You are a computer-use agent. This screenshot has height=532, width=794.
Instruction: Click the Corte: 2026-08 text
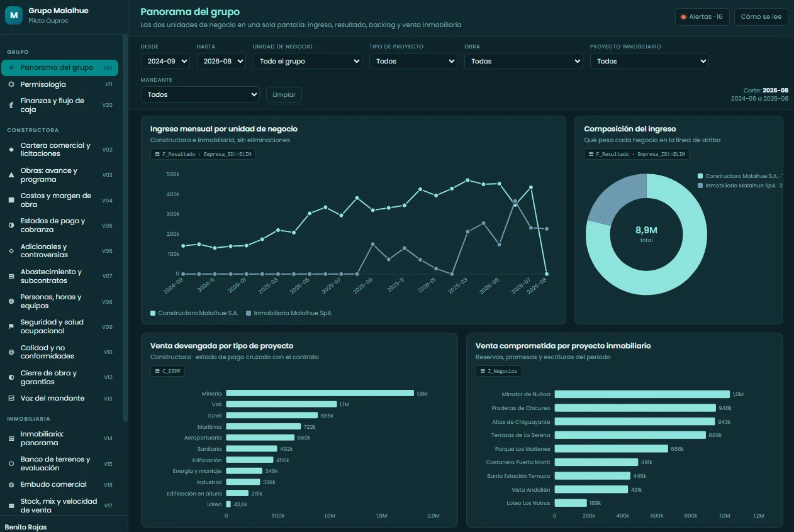(766, 91)
